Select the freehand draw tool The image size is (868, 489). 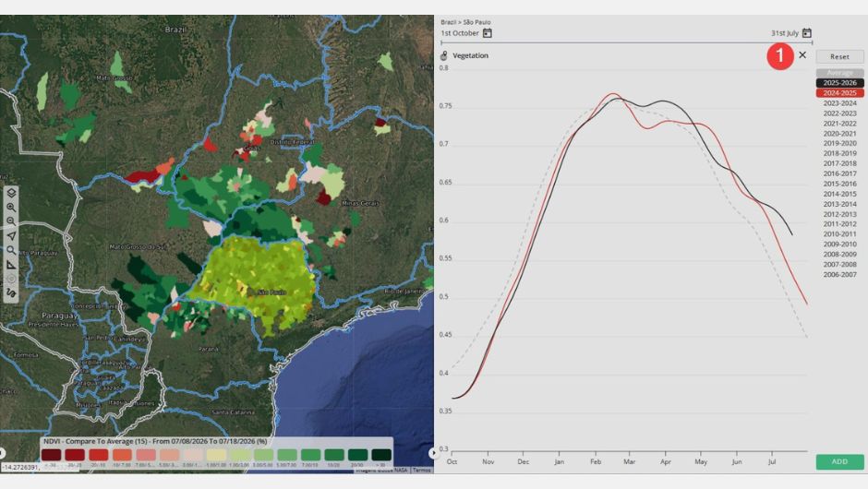point(11,292)
